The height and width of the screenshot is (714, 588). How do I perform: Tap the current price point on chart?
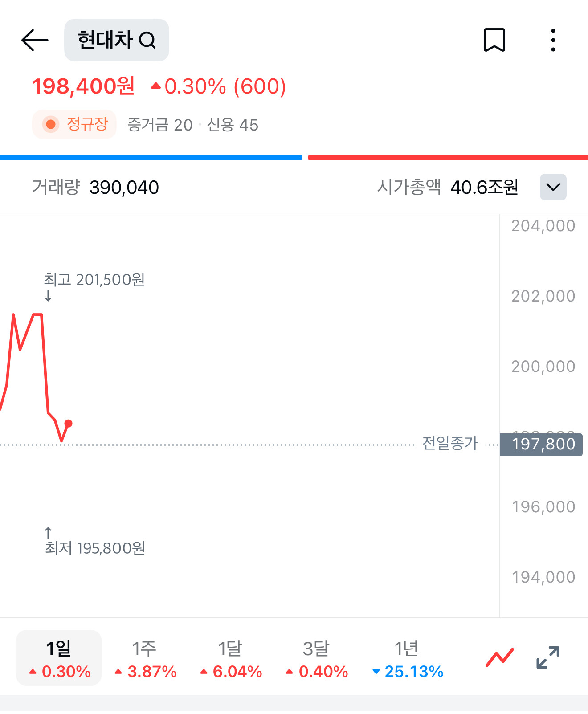[x=68, y=424]
